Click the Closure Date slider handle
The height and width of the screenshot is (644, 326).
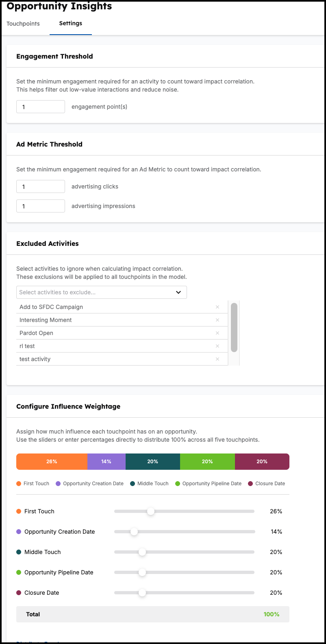[142, 593]
